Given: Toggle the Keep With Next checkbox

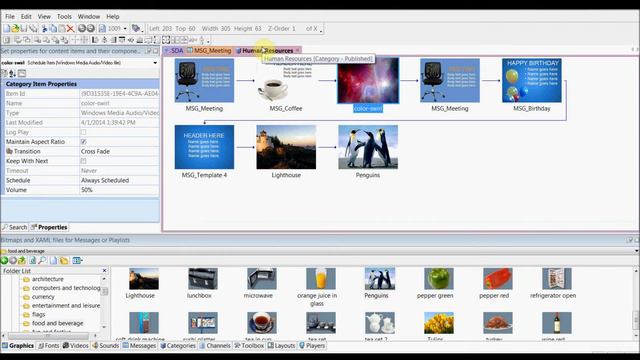Looking at the screenshot, I should 83,161.
